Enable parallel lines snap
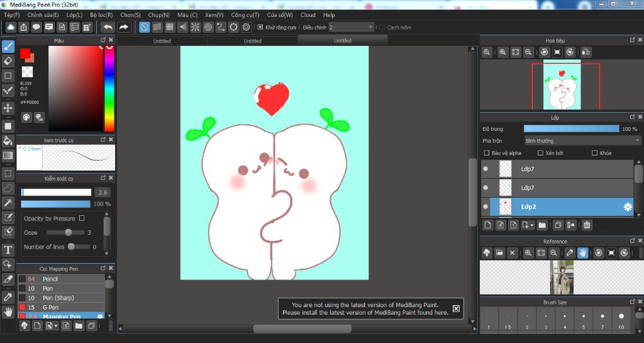Image resolution: width=644 pixels, height=343 pixels. (157, 27)
